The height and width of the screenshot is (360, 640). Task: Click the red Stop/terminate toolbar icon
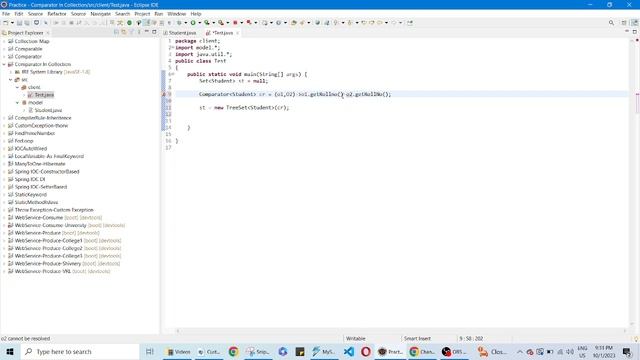click(x=235, y=23)
